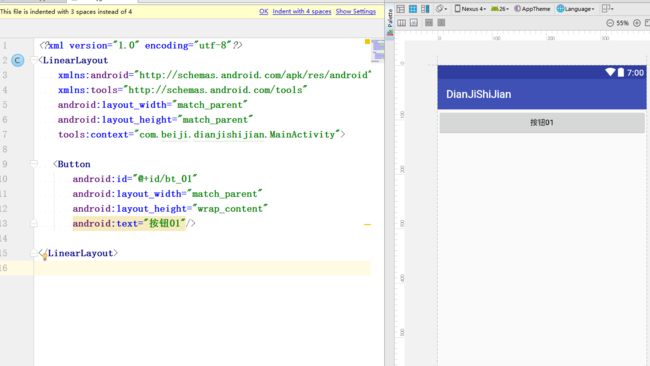Click the android:text="按钮01" attribute
Screen dimensions: 650x366
pyautogui.click(x=129, y=224)
